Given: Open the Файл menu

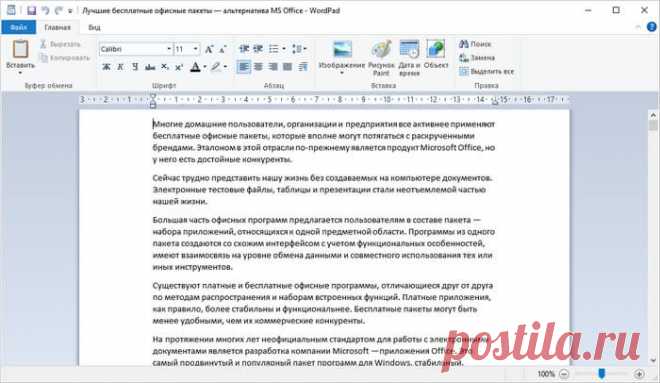Looking at the screenshot, I should [19, 27].
